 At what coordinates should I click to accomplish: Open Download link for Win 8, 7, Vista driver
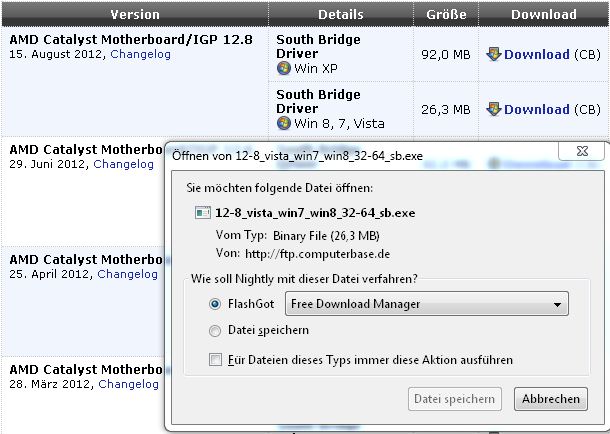point(536,109)
